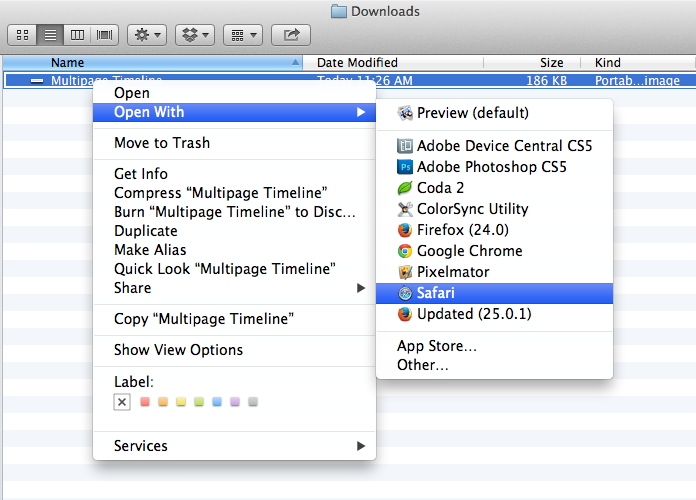This screenshot has height=500, width=696.
Task: Open the item arrangement dropdown
Action: (x=243, y=35)
